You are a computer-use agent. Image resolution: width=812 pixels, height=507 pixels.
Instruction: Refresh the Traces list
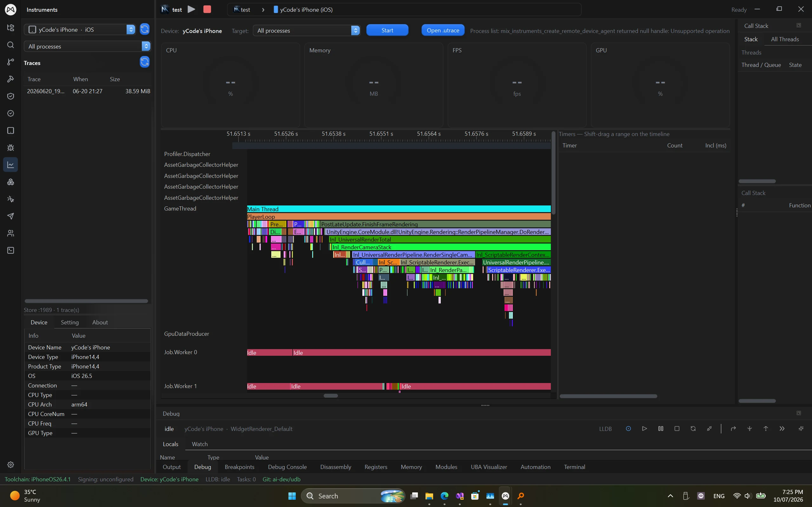145,62
